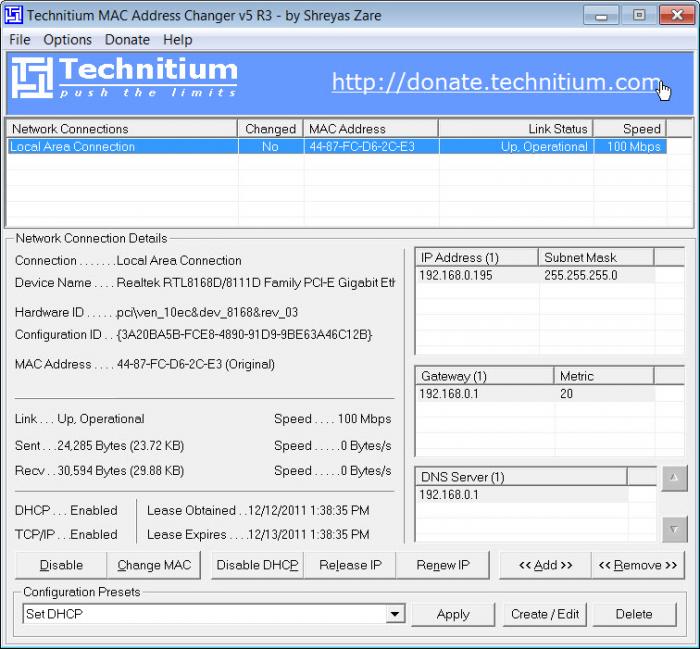The width and height of the screenshot is (700, 649).
Task: Click the Release IP button
Action: point(350,565)
